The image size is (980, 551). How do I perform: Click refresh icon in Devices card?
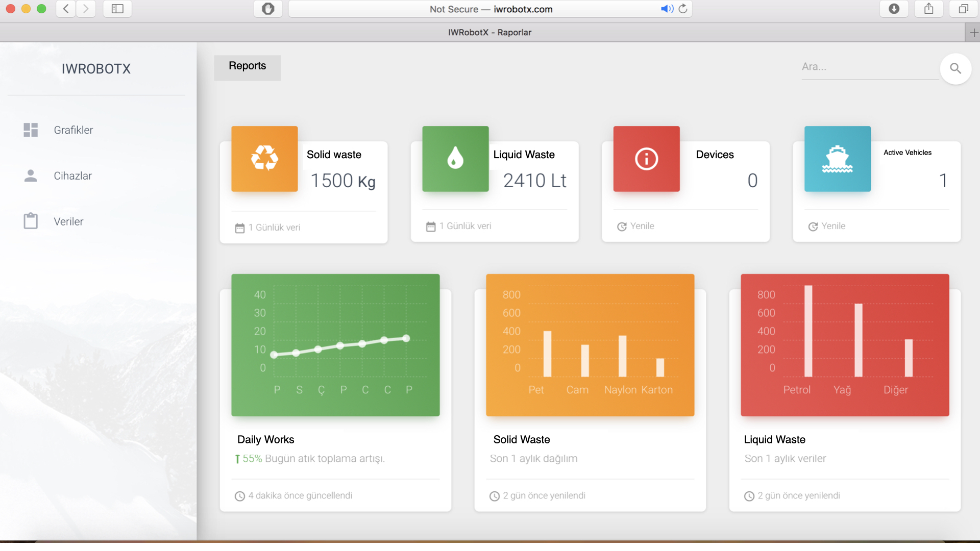pos(622,227)
